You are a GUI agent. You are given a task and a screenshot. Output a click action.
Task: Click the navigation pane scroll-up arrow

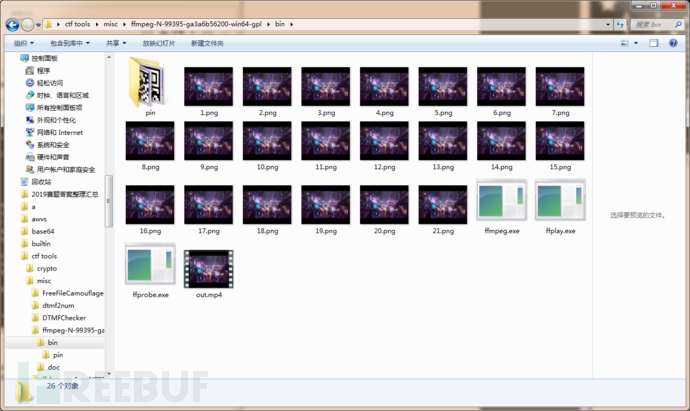pos(109,57)
